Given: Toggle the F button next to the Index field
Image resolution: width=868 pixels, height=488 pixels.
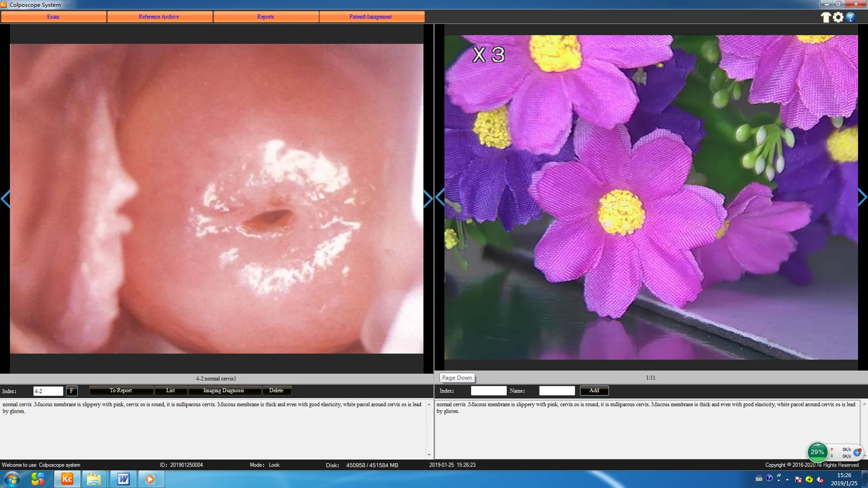Looking at the screenshot, I should tap(71, 391).
